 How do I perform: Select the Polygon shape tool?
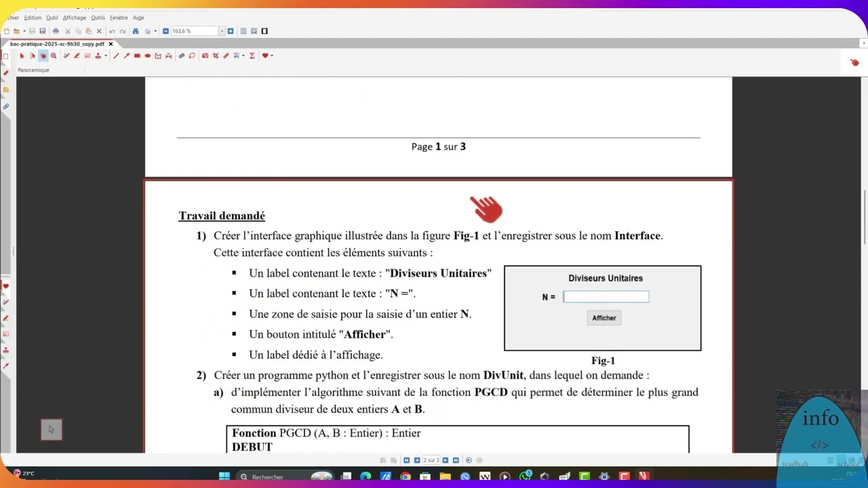pos(158,56)
